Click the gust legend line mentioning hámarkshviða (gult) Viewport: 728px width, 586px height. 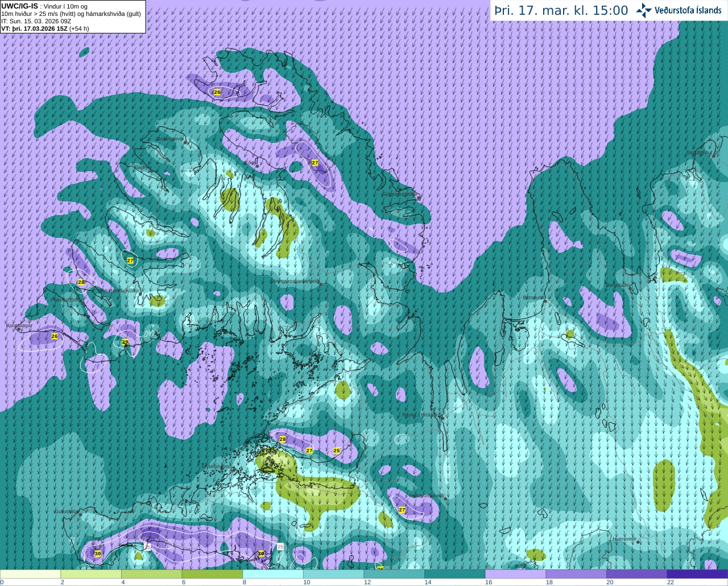click(x=71, y=14)
